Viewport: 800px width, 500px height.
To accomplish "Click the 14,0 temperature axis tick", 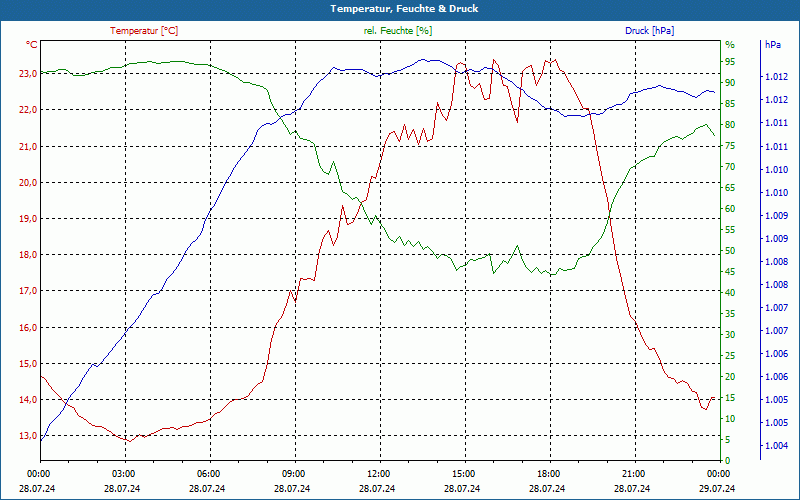I will [28, 399].
